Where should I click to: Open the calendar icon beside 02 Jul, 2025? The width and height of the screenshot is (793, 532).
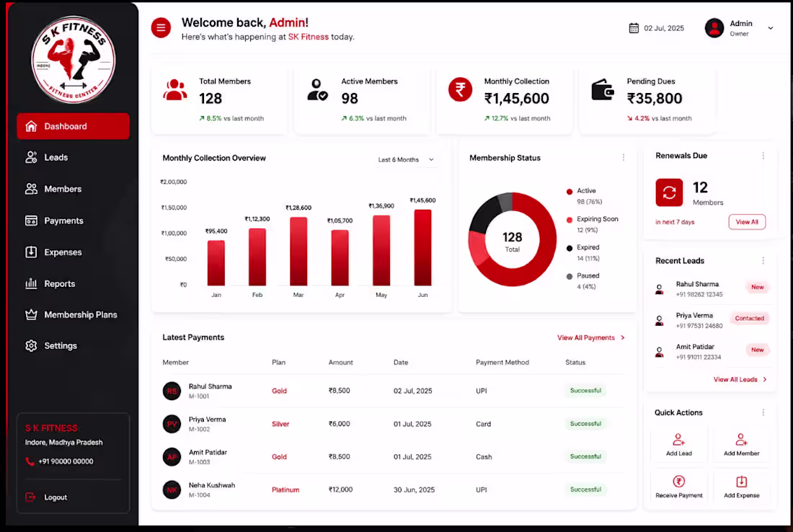634,28
